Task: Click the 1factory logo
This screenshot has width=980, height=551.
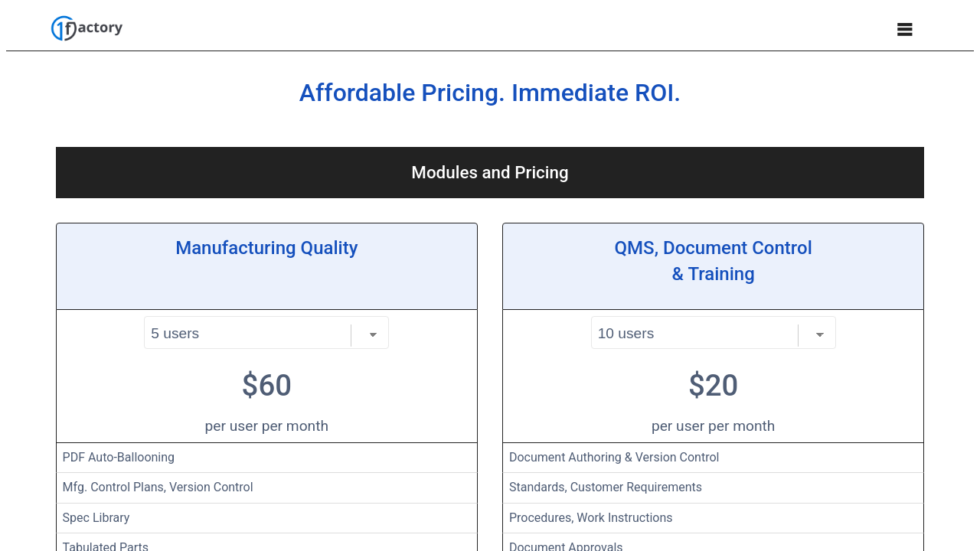Action: 87,28
